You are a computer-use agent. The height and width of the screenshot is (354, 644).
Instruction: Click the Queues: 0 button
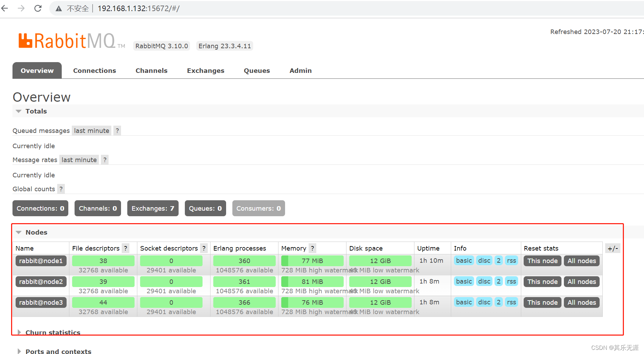pyautogui.click(x=205, y=208)
